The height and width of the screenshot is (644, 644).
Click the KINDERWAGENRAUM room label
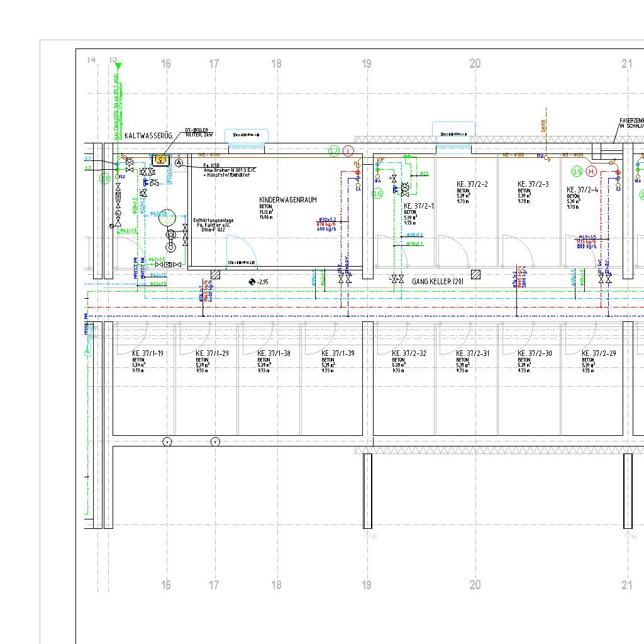(288, 200)
